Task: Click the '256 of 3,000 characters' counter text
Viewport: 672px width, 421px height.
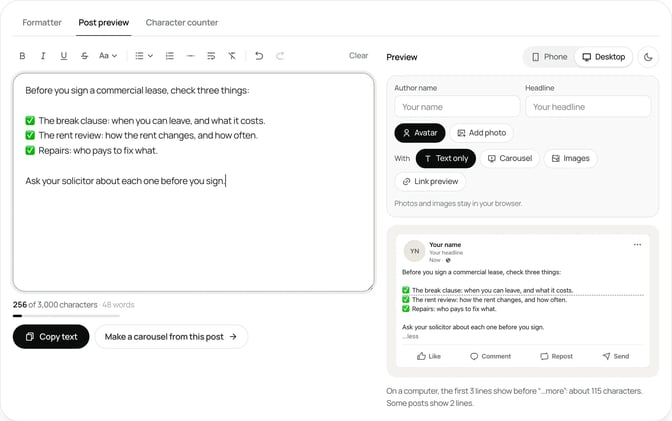Action: (55, 305)
